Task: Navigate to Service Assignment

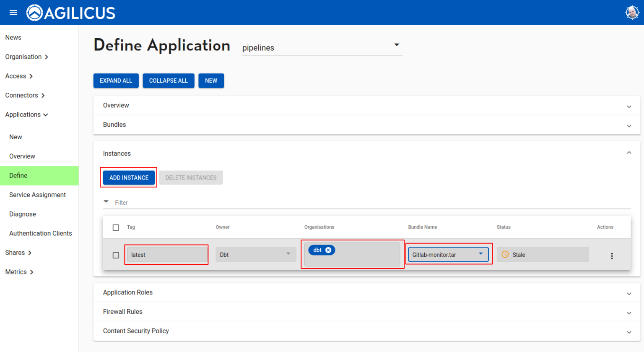Action: 37,195
